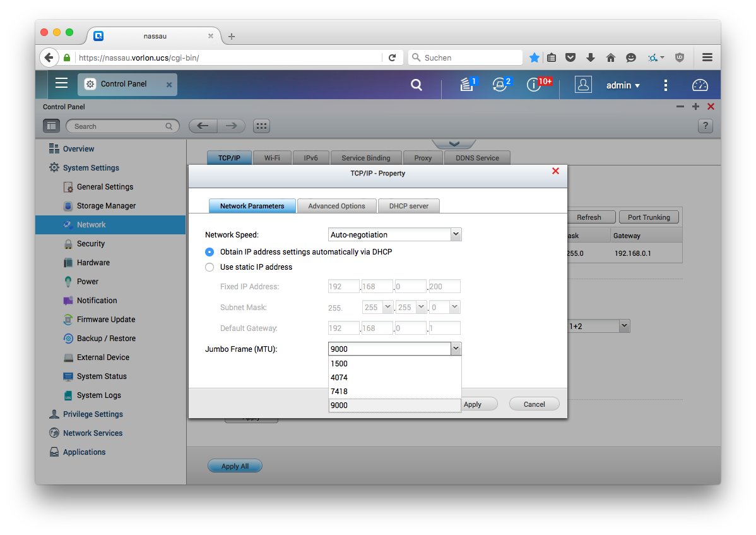This screenshot has width=756, height=535.
Task: Open external devices icon with badge 2
Action: pos(500,85)
